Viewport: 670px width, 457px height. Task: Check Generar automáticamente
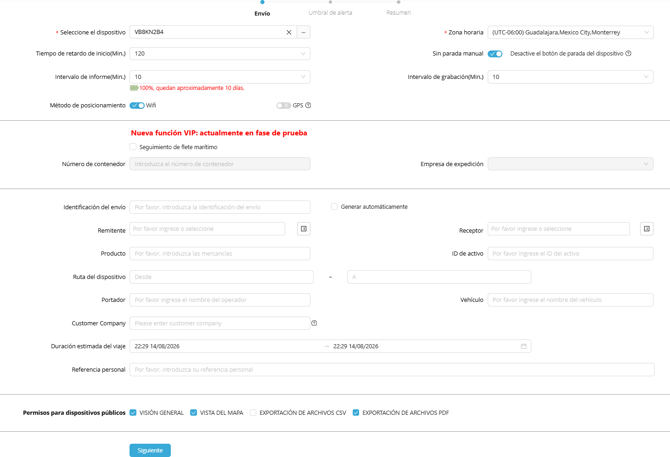334,207
